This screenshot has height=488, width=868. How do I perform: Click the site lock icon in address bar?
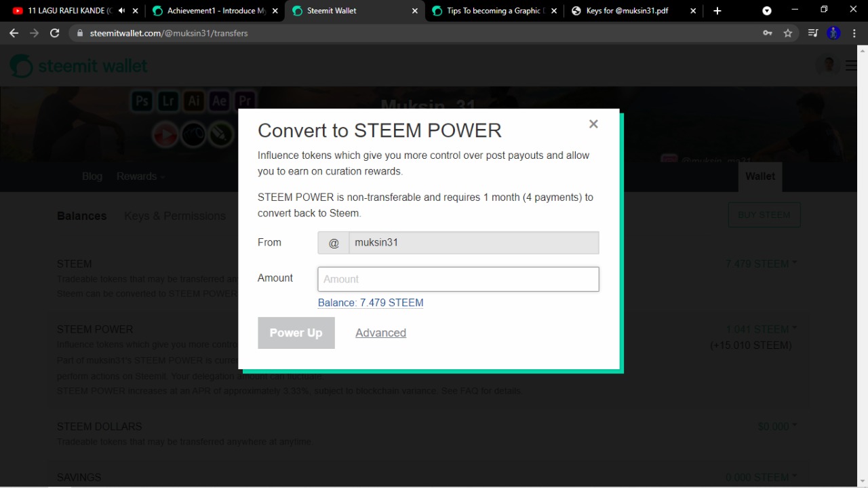(80, 33)
